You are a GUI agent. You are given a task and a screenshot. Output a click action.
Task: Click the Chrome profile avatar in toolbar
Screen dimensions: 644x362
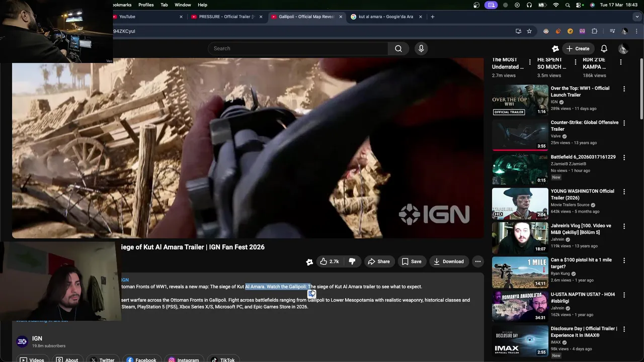pos(624,31)
